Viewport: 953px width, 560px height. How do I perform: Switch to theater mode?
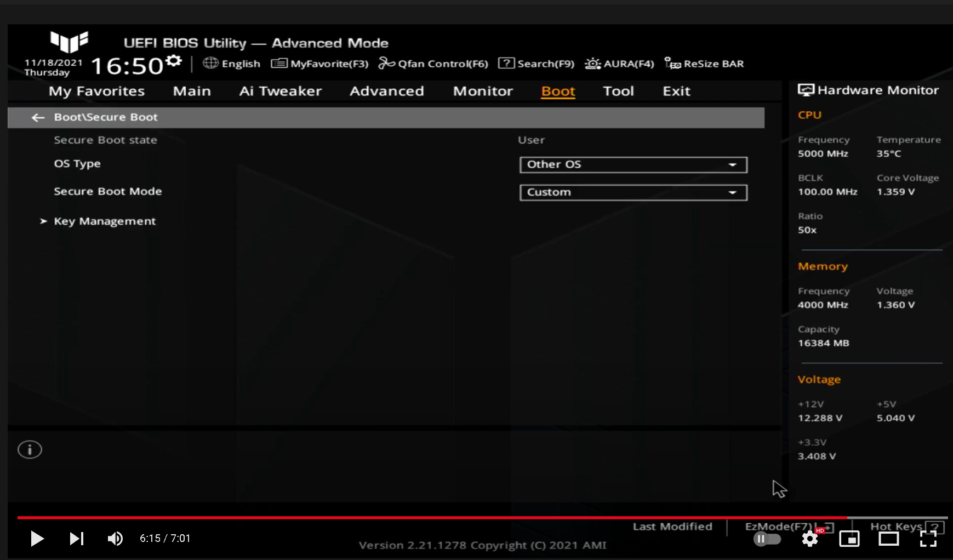[x=889, y=539]
